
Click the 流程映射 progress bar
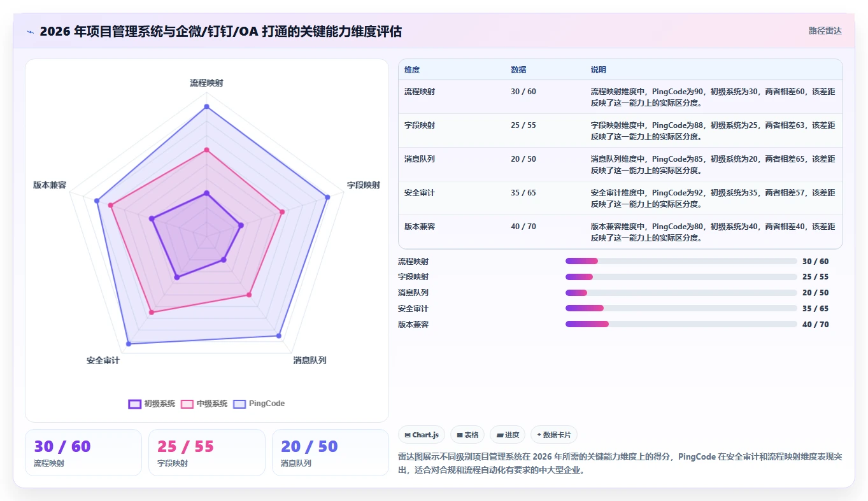coord(681,261)
